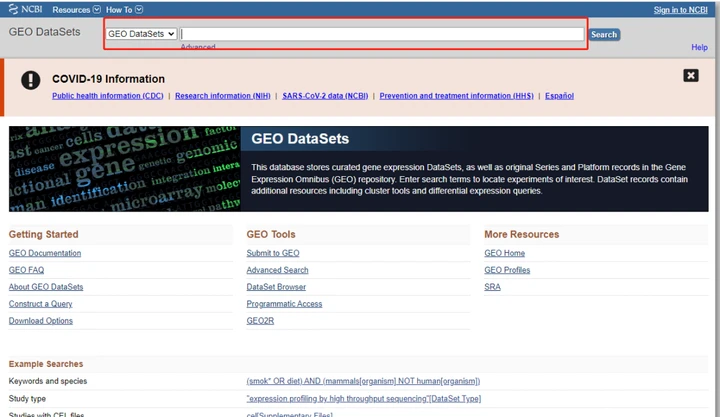Screen dimensions: 720x417
Task: Open DataSet Browser
Action: click(x=276, y=287)
